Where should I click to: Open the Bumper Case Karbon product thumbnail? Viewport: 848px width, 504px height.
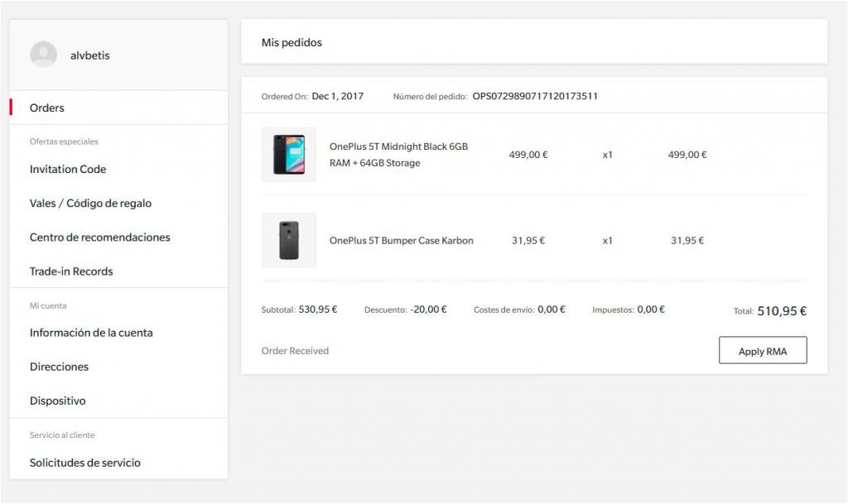coord(288,241)
